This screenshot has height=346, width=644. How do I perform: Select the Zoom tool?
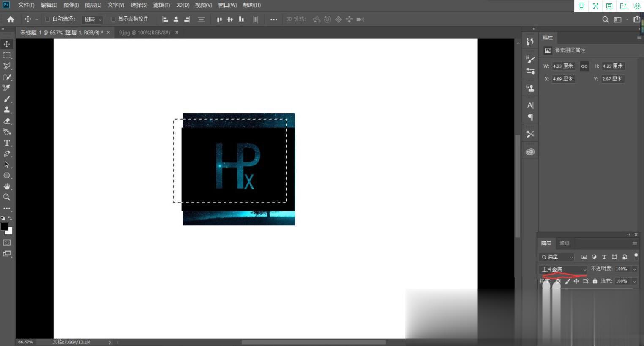pyautogui.click(x=6, y=197)
